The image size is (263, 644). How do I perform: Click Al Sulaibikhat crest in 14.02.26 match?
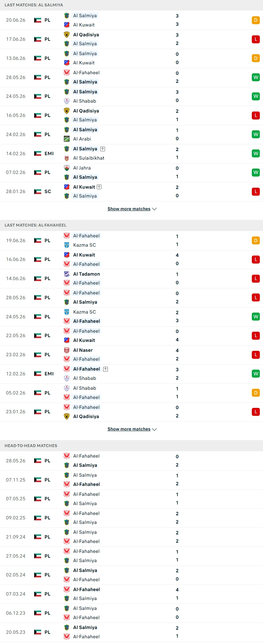67,158
